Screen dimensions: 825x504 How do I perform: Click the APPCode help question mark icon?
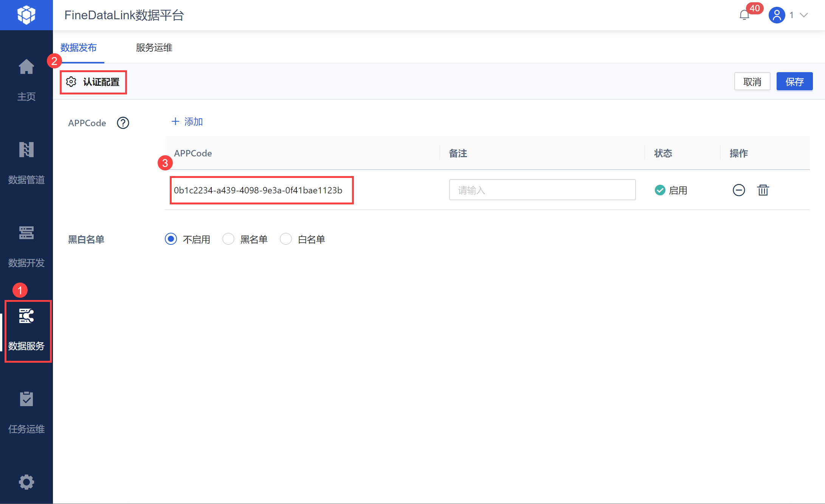(x=123, y=123)
